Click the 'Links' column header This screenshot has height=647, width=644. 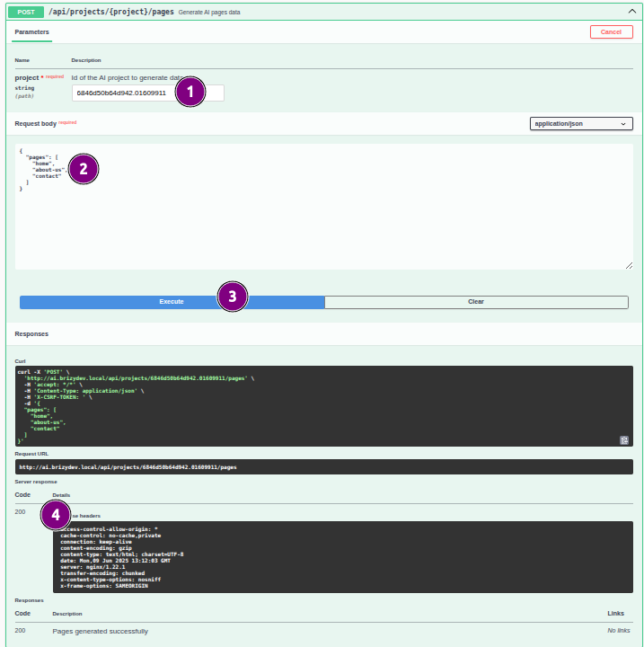(x=615, y=613)
